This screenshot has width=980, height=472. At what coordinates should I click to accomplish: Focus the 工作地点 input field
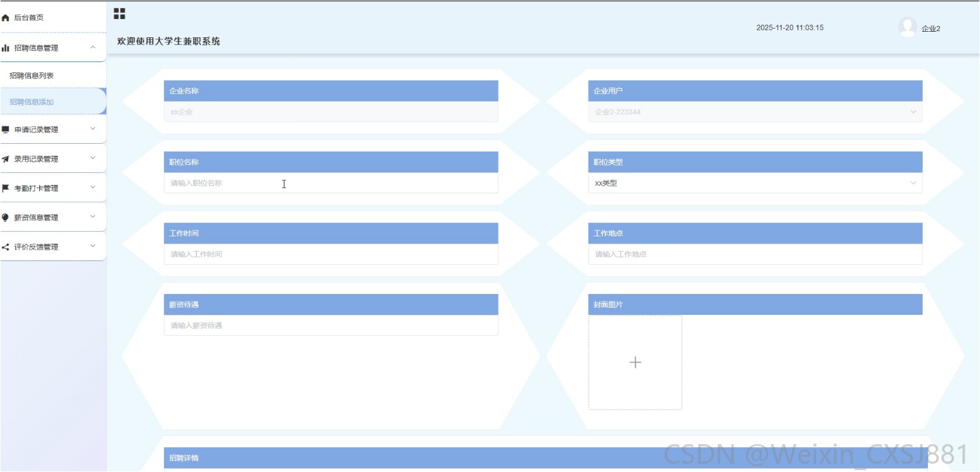tap(755, 254)
